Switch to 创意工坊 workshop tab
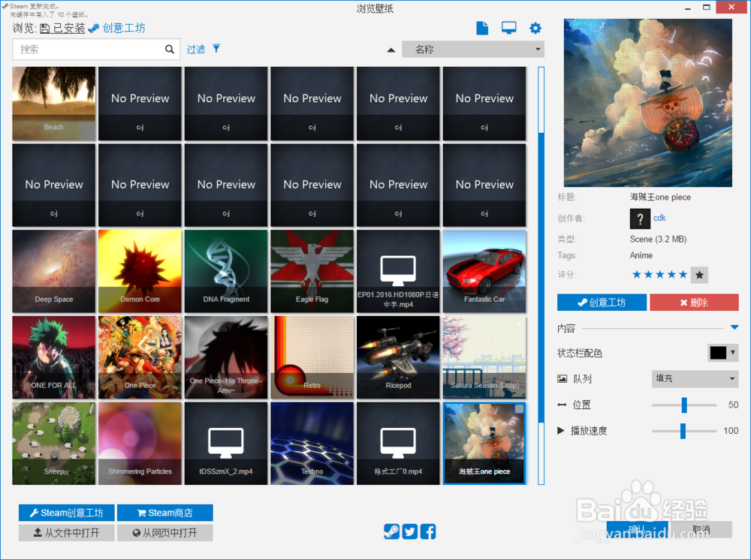751x560 pixels. [117, 29]
